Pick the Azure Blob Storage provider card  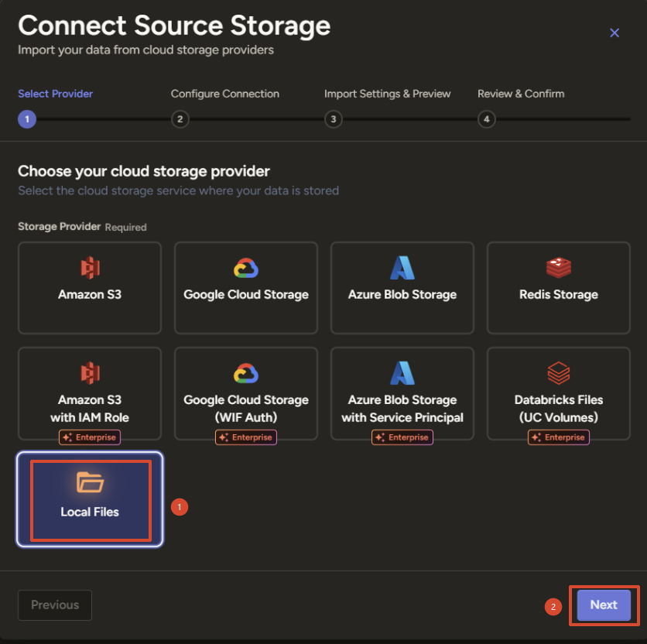pos(402,288)
